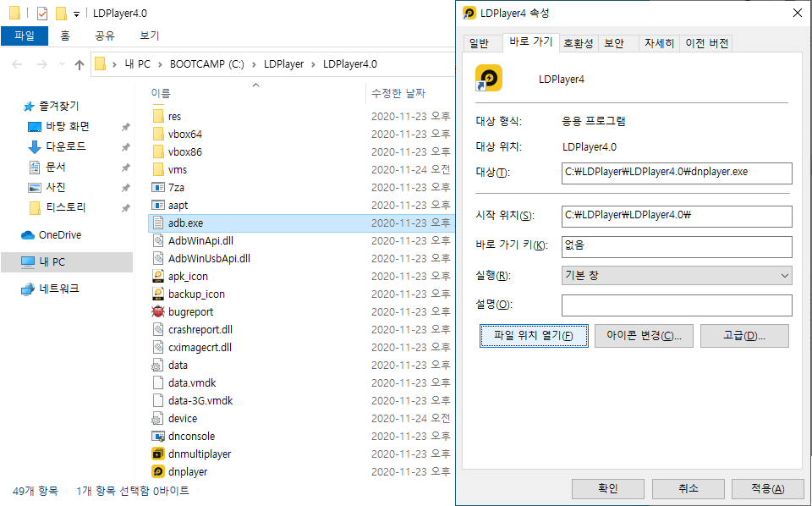812x506 pixels.
Task: Click the up-arrow parent folder button
Action: pyautogui.click(x=80, y=65)
